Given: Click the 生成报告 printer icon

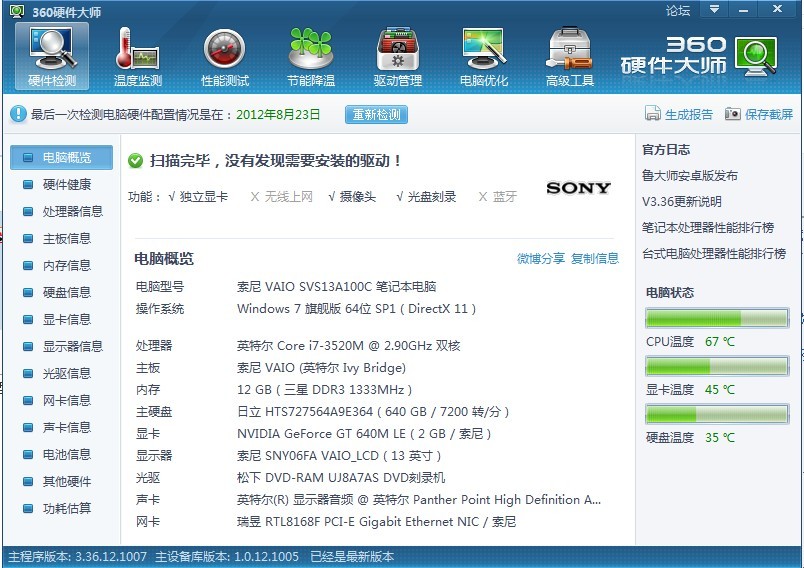Looking at the screenshot, I should (x=652, y=113).
